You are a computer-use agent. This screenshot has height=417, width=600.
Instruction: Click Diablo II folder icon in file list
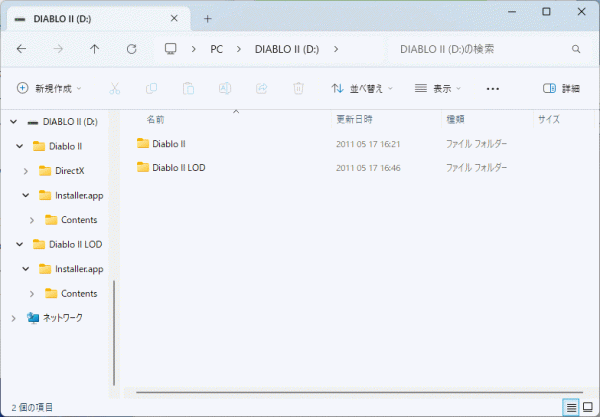tap(143, 143)
